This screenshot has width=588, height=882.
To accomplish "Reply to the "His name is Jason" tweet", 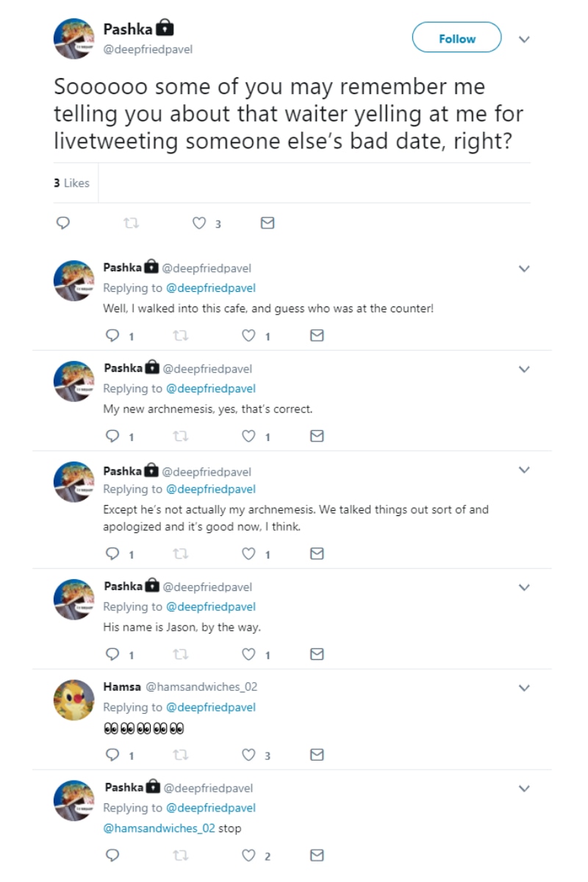I will (x=113, y=654).
